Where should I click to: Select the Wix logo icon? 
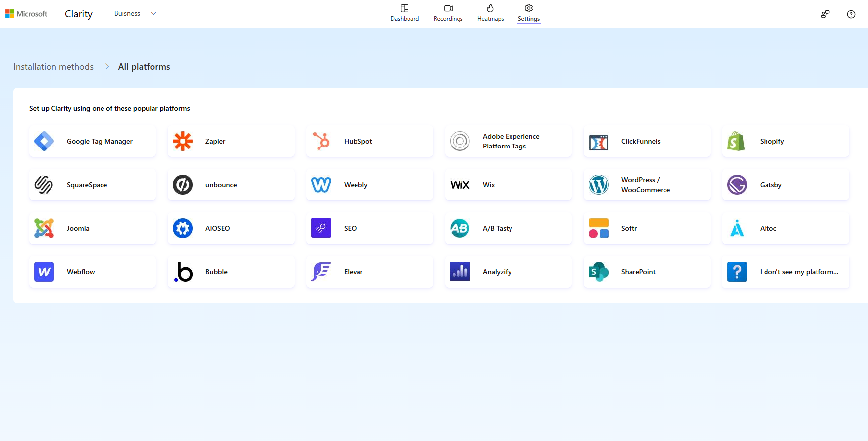(x=460, y=185)
